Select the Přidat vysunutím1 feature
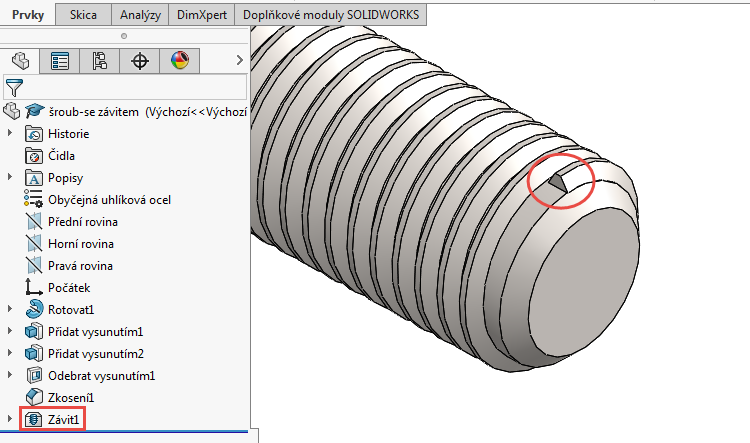Image resolution: width=750 pixels, height=443 pixels. [x=96, y=332]
